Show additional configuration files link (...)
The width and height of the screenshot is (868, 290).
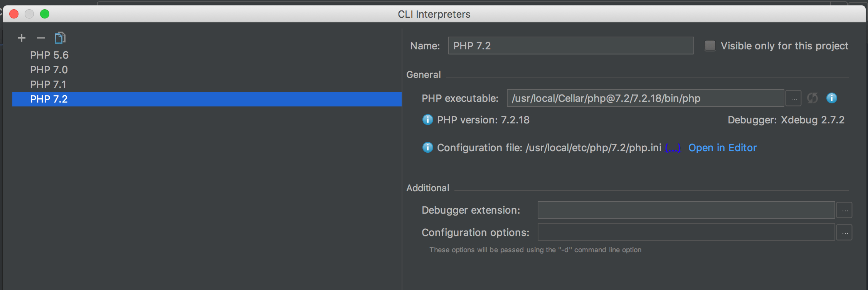coord(673,148)
